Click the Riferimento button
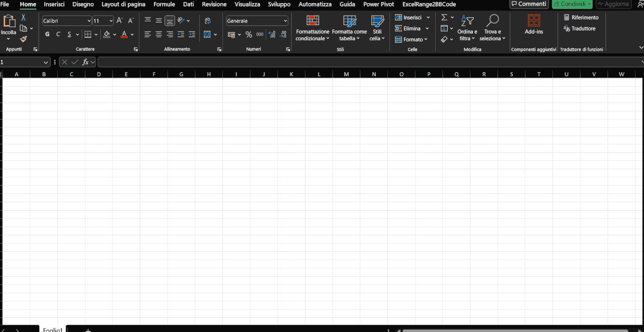The width and height of the screenshot is (644, 332). tap(581, 17)
